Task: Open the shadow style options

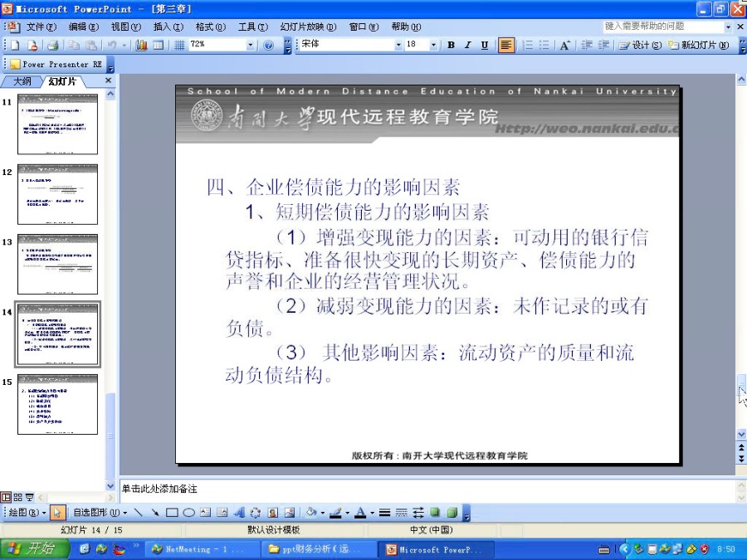Action: (434, 513)
